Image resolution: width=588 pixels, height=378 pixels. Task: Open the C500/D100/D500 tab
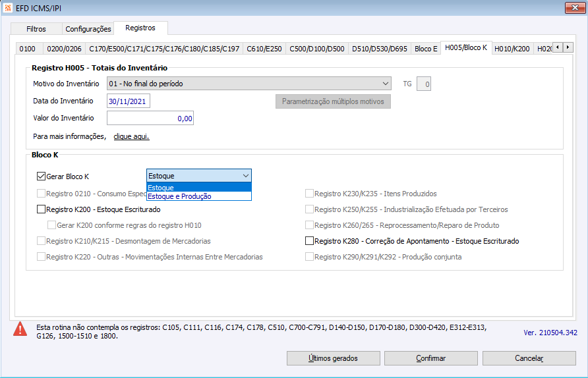317,49
